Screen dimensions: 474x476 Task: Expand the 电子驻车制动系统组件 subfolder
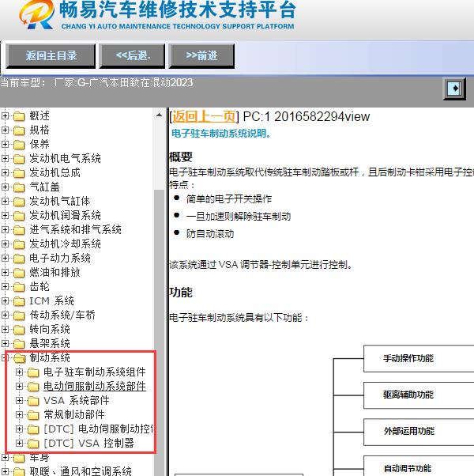(x=19, y=372)
